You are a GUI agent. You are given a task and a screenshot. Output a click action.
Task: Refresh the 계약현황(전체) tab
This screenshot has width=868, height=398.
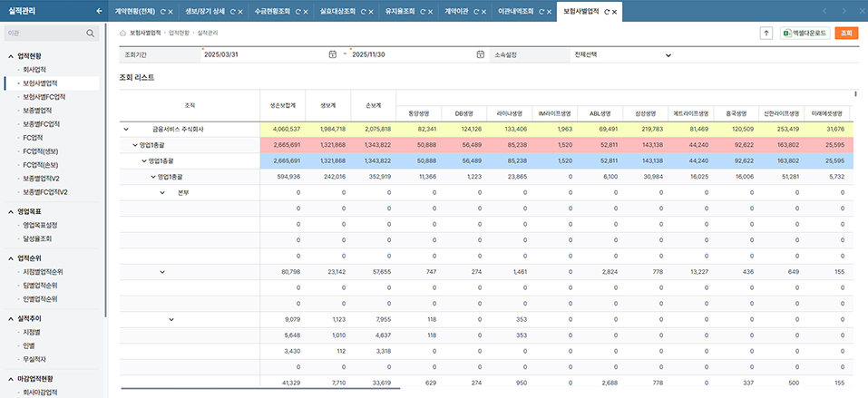click(163, 12)
